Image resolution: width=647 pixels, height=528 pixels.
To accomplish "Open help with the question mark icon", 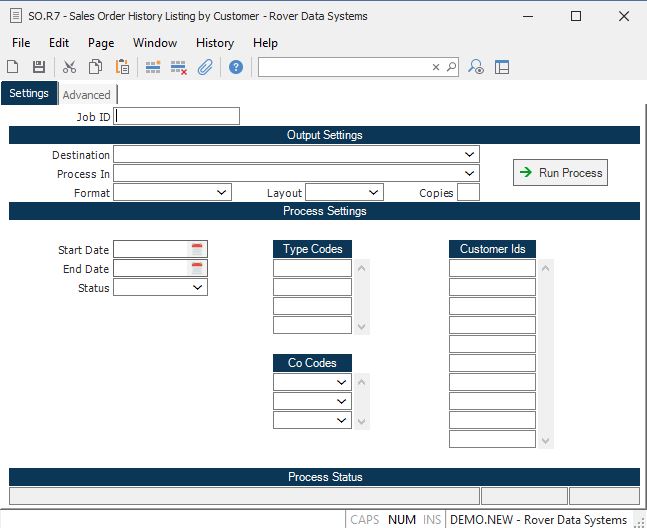I will [x=236, y=67].
